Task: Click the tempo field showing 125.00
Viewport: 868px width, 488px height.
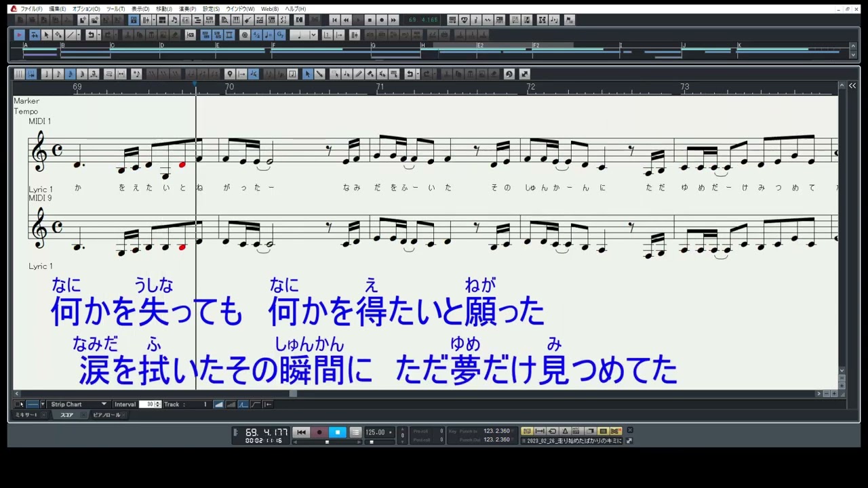Action: tap(375, 432)
